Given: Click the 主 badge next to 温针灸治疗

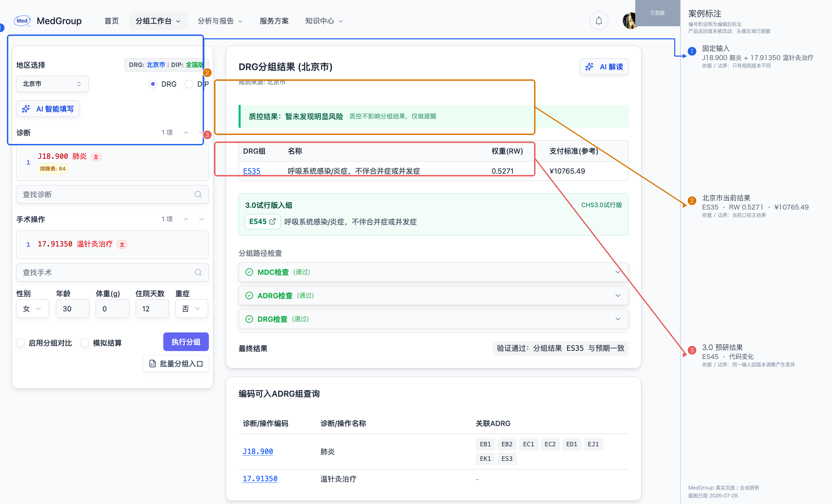Looking at the screenshot, I should point(122,244).
